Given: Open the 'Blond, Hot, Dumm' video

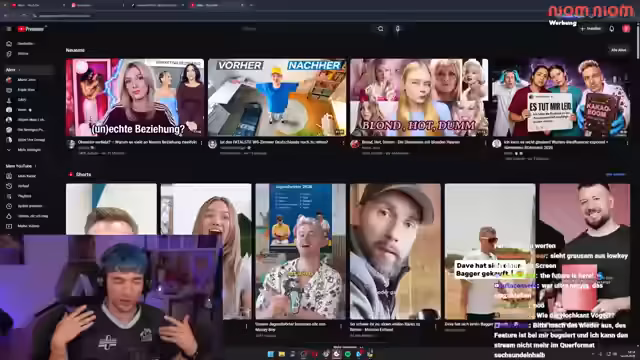Looking at the screenshot, I should [x=419, y=98].
